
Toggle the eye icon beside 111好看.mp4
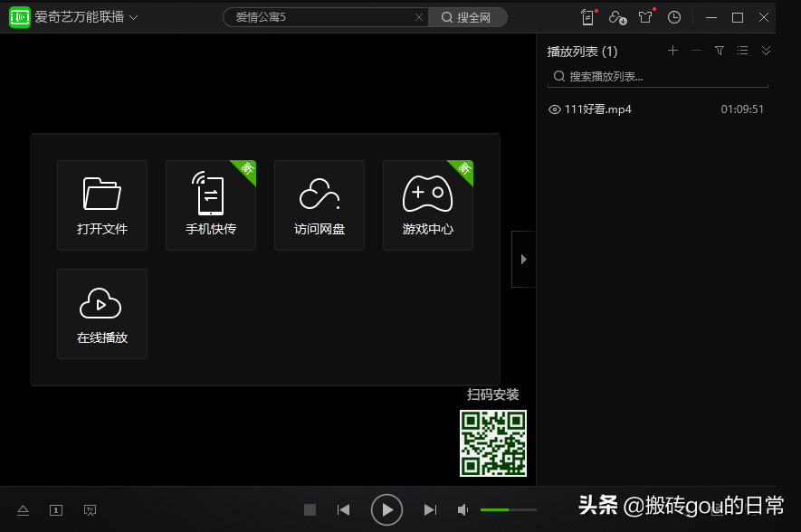coord(554,109)
